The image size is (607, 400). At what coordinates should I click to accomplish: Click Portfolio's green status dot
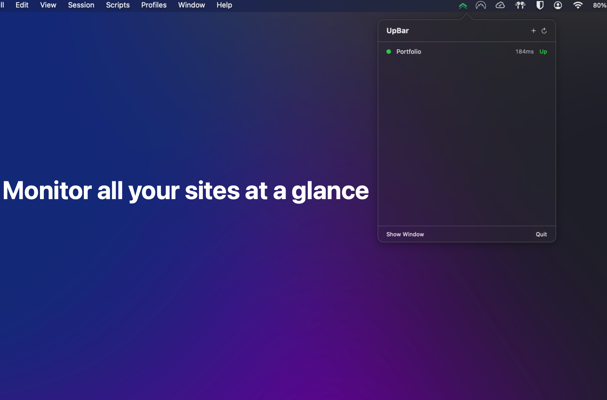pos(389,52)
